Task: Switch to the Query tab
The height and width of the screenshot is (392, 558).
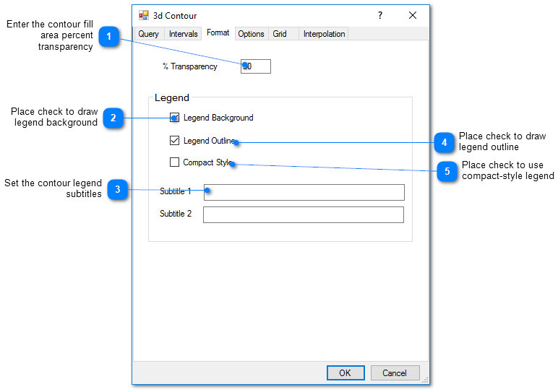Action: (x=148, y=34)
